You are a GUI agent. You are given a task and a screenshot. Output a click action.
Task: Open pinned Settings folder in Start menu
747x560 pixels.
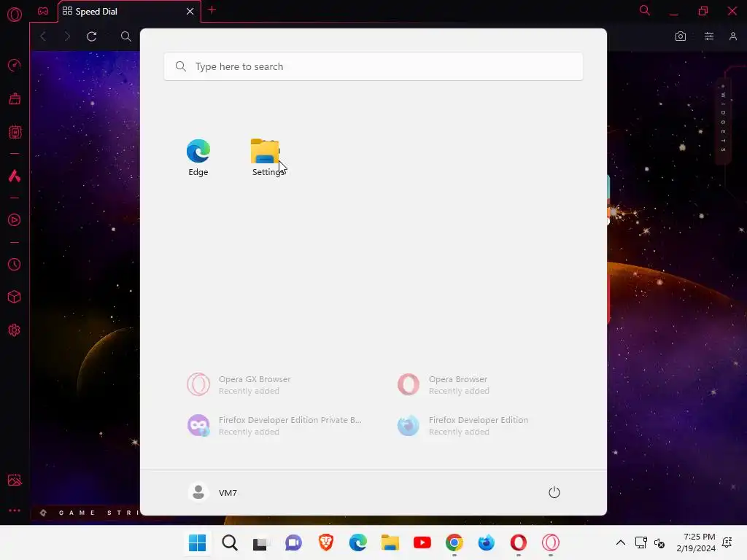coord(266,157)
